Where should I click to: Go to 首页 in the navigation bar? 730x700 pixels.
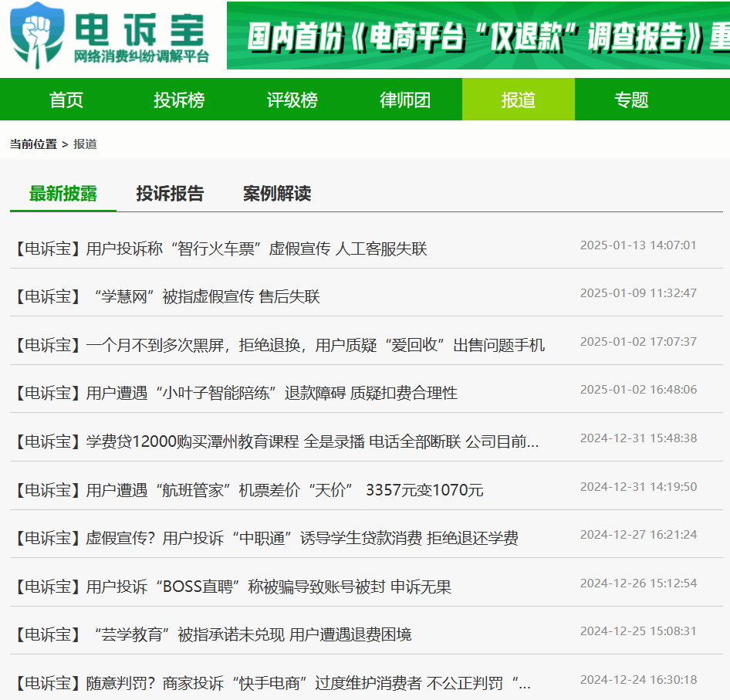pos(66,100)
